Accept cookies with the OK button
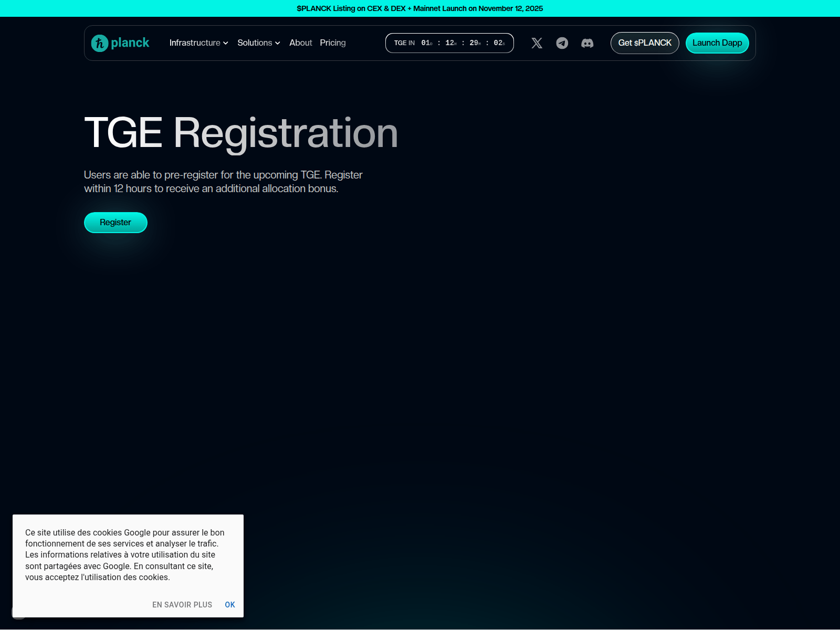The height and width of the screenshot is (630, 840). tap(230, 605)
